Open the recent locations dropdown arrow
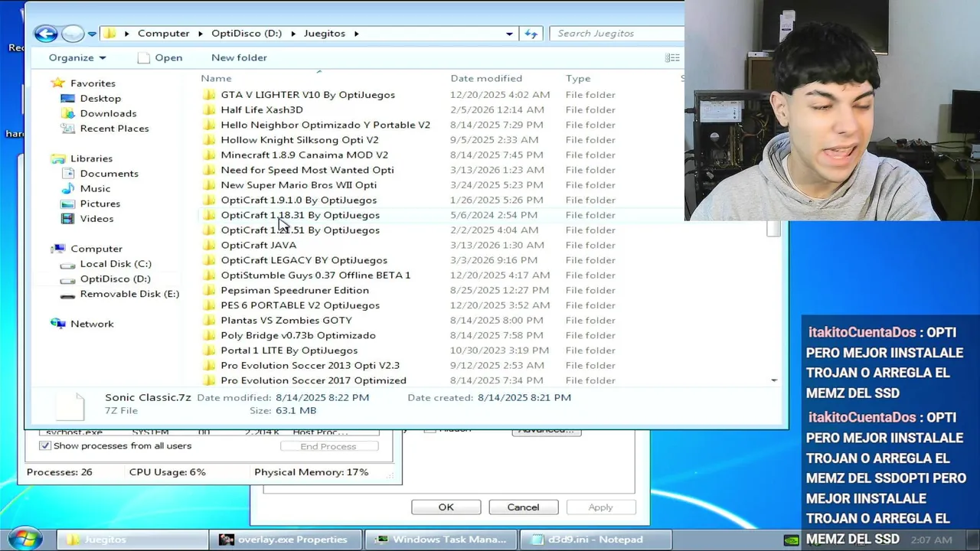This screenshot has width=980, height=551. coord(92,34)
